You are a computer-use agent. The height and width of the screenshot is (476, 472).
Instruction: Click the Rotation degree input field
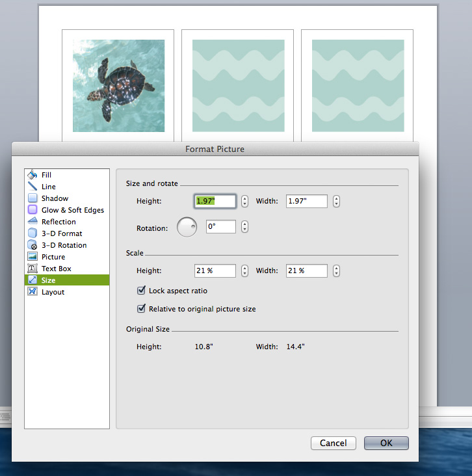click(220, 226)
